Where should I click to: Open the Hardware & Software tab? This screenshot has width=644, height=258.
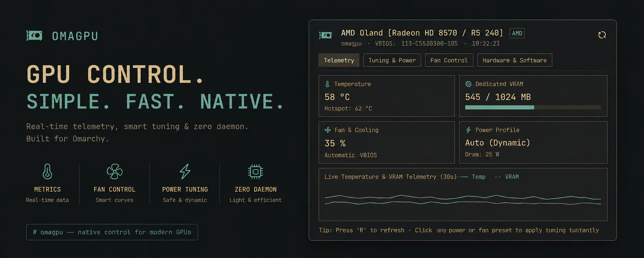(514, 60)
